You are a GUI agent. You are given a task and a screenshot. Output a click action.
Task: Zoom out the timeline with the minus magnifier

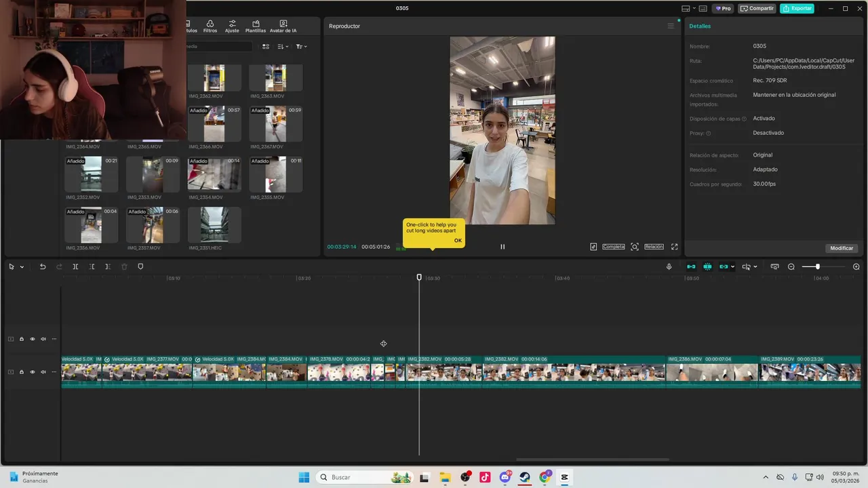pyautogui.click(x=791, y=266)
